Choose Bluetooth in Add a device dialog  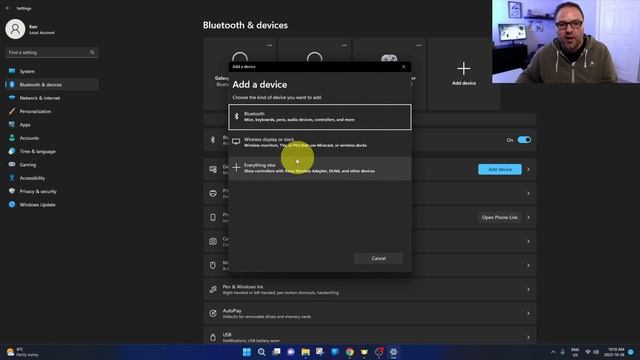tap(320, 117)
